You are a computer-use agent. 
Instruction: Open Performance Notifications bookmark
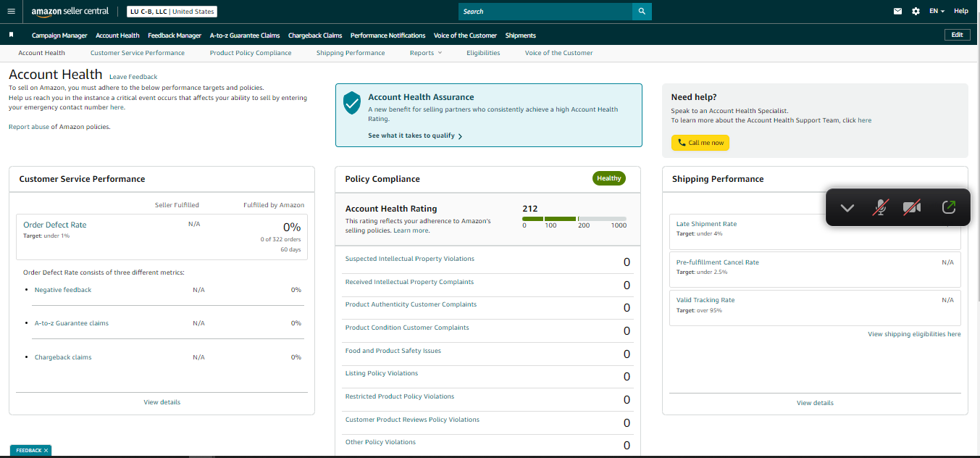coord(388,36)
